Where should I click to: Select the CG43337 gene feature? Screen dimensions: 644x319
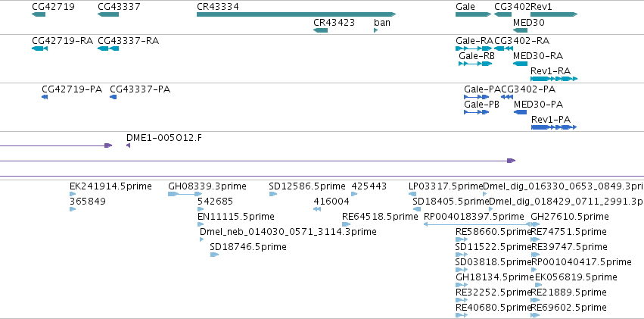pos(108,14)
